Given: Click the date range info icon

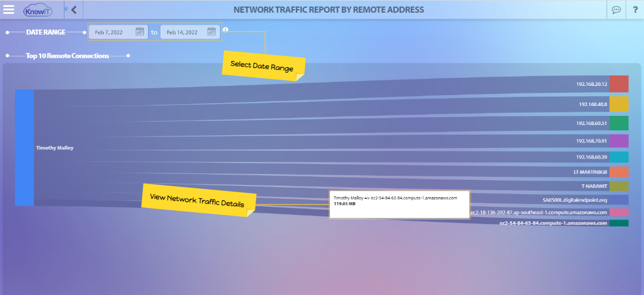Looking at the screenshot, I should pyautogui.click(x=225, y=29).
